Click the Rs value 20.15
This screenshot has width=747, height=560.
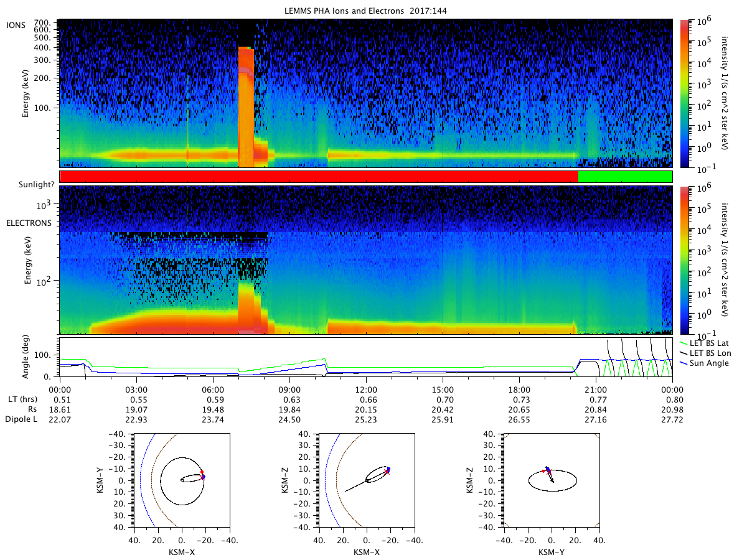click(366, 409)
